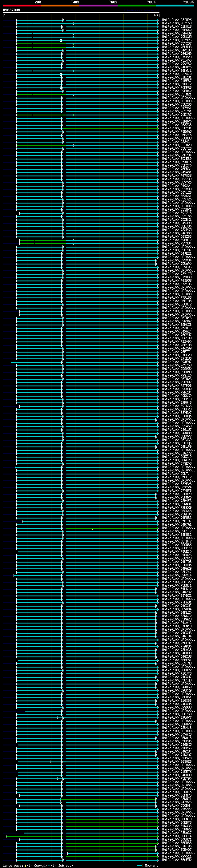Select the UniRef100_B9IGG6 label
This screenshot has width=197, height=868.
[177, 406]
